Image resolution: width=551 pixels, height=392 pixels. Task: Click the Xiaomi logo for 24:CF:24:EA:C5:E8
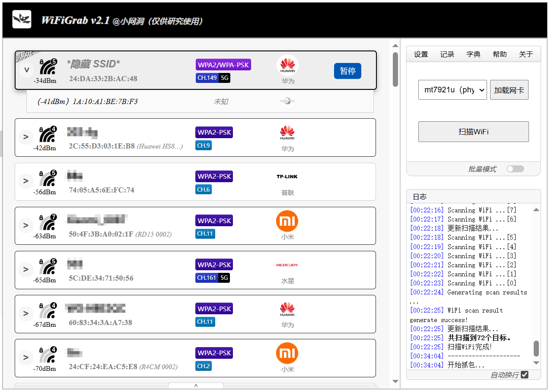(287, 354)
